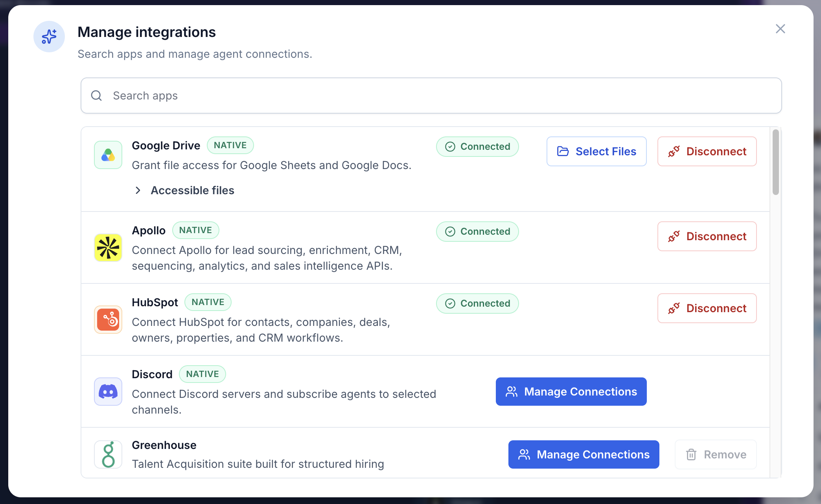Click the Manage integrations heading
The width and height of the screenshot is (821, 504).
(147, 32)
